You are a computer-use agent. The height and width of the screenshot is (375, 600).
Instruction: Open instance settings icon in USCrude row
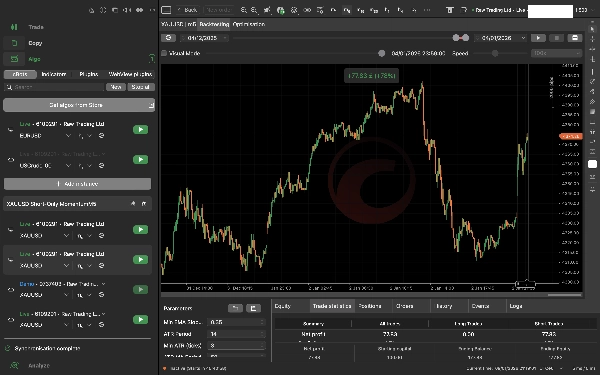tap(101, 165)
